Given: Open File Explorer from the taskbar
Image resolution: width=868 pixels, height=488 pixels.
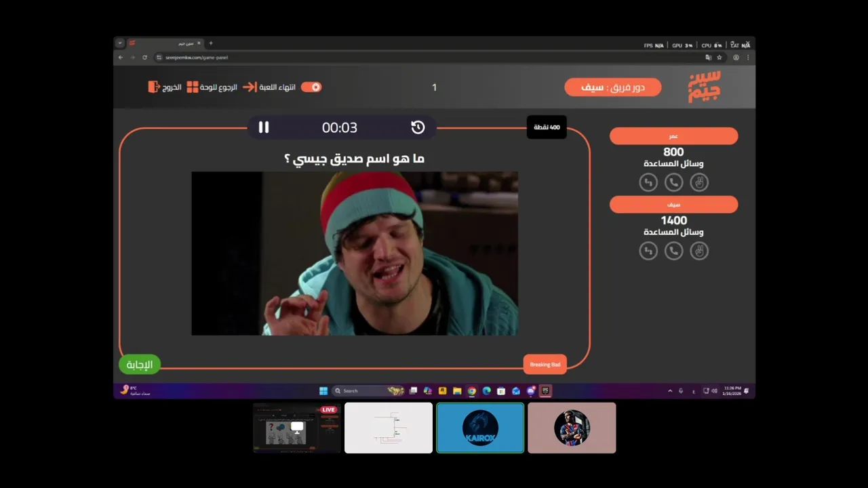Looking at the screenshot, I should tap(457, 391).
